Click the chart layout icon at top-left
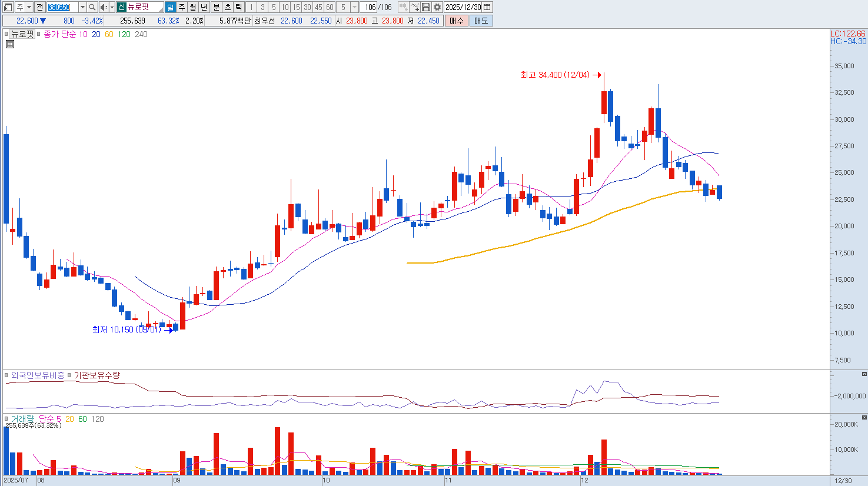This screenshot has height=486, width=868. pyautogui.click(x=8, y=7)
